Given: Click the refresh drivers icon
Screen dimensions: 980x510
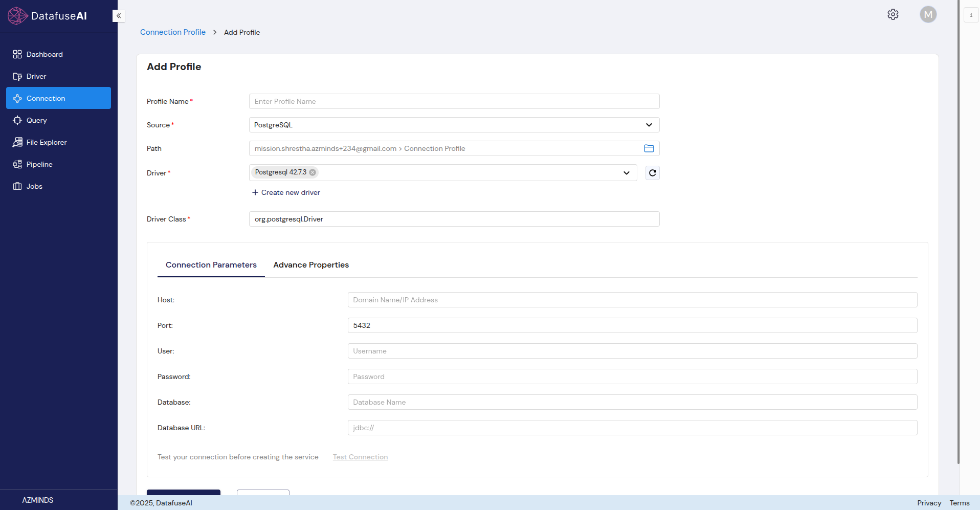Looking at the screenshot, I should coord(652,173).
